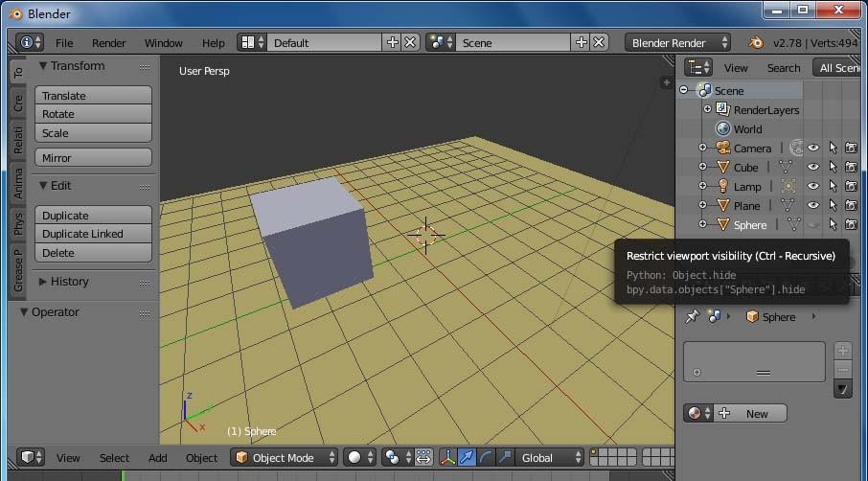Viewport: 868px width, 481px height.
Task: Expand the RenderLayers node
Action: pos(707,109)
